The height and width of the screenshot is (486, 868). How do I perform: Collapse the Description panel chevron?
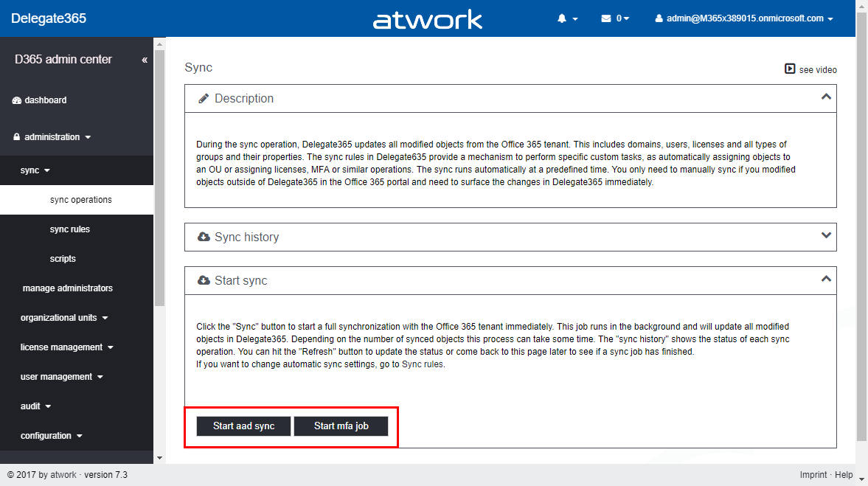click(826, 97)
